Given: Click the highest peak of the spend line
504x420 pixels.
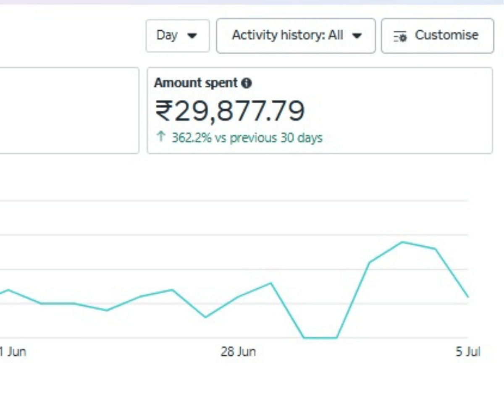Looking at the screenshot, I should point(402,242).
